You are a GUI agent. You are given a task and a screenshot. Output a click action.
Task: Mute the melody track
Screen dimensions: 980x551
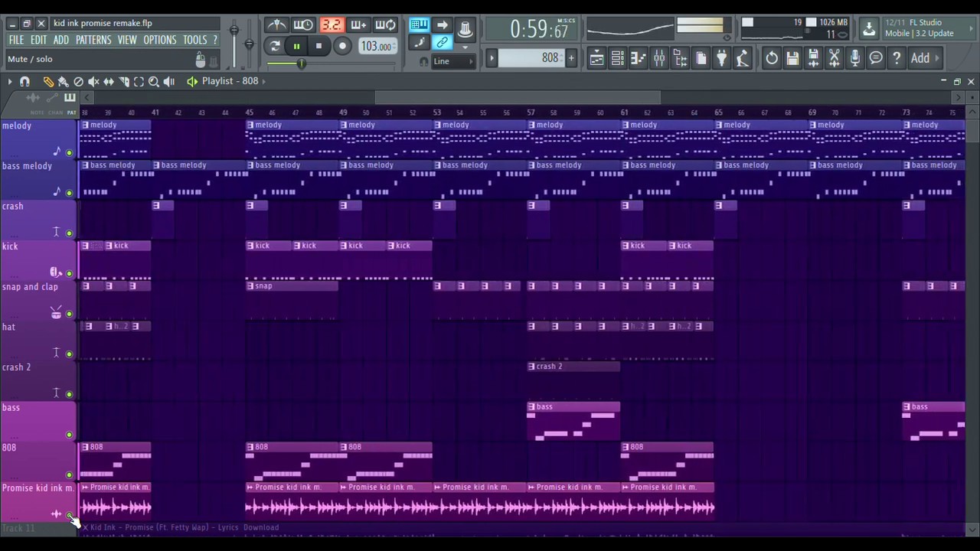69,152
